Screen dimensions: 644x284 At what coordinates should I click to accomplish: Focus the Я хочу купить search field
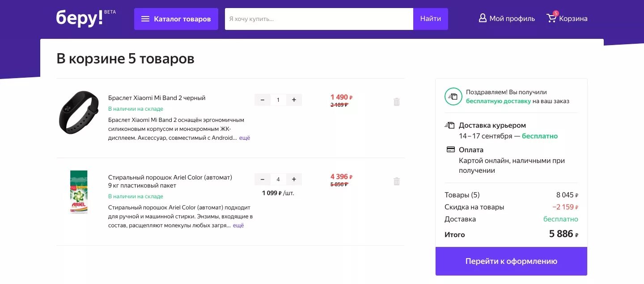point(319,19)
